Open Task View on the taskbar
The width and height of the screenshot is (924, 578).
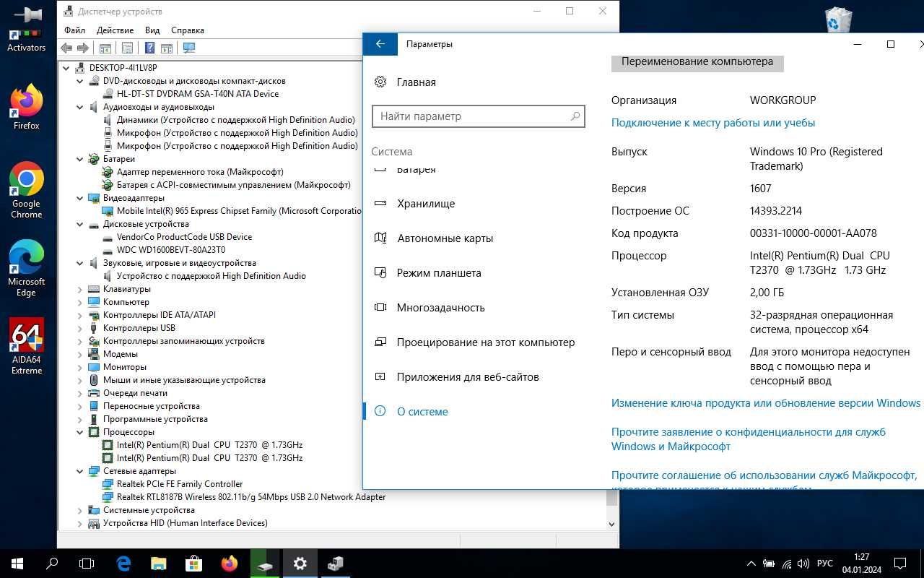[x=87, y=564]
